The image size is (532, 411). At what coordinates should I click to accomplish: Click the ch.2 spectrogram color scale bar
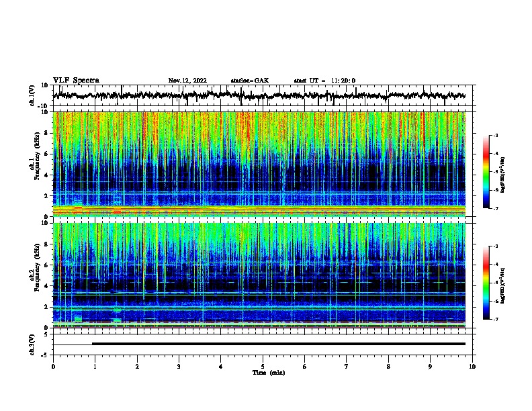click(486, 283)
